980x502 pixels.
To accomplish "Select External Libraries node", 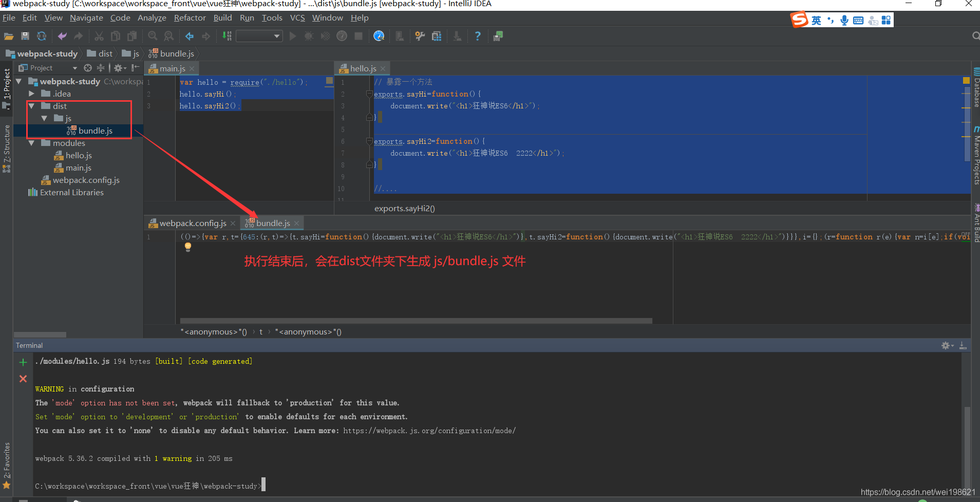I will (66, 192).
